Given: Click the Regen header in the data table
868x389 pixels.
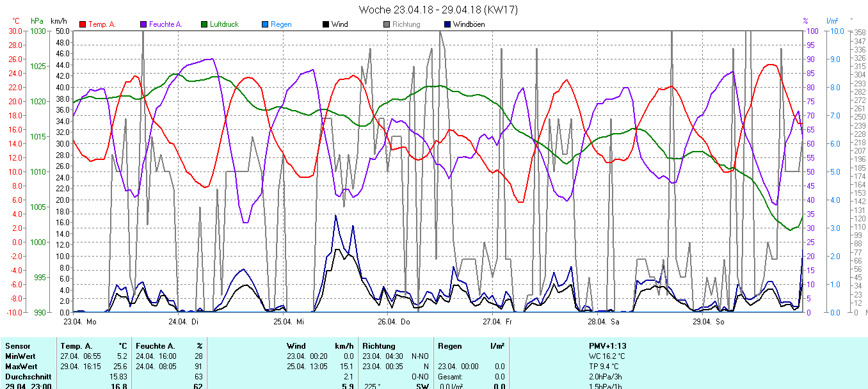Looking at the screenshot, I should (450, 346).
